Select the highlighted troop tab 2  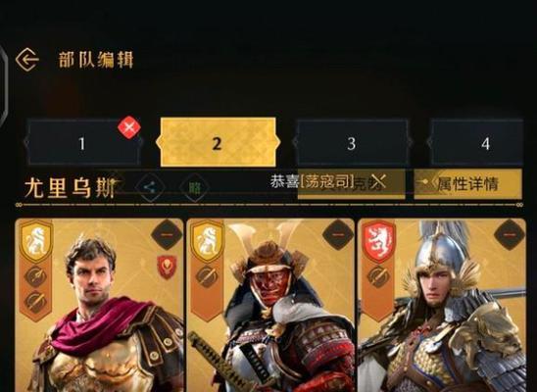tap(218, 142)
